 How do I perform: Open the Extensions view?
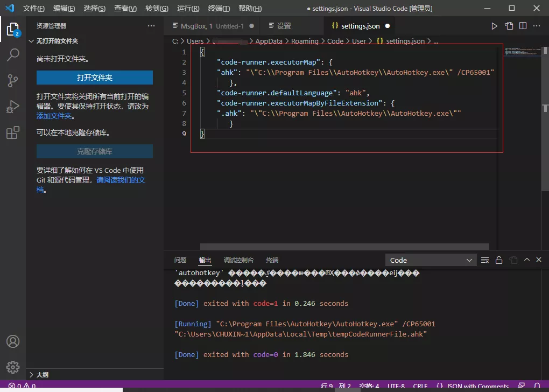pyautogui.click(x=13, y=128)
